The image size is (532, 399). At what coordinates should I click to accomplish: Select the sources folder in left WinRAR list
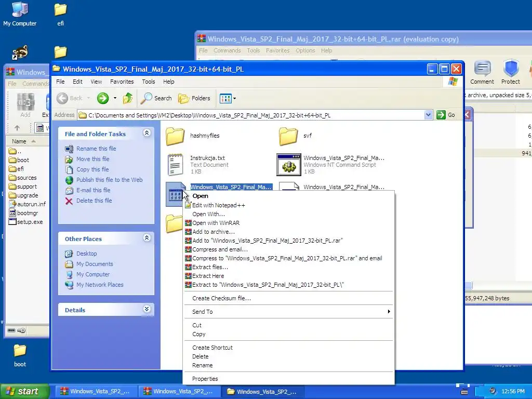23,178
